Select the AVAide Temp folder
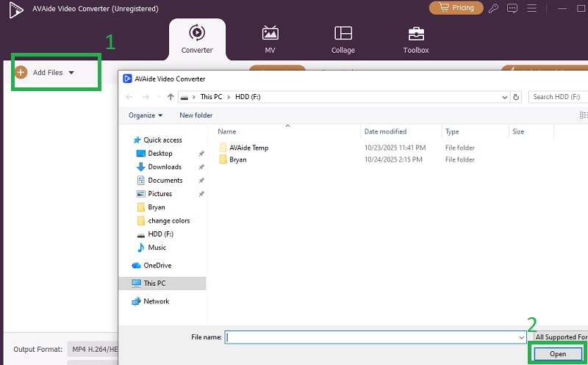This screenshot has width=588, height=365. click(248, 148)
